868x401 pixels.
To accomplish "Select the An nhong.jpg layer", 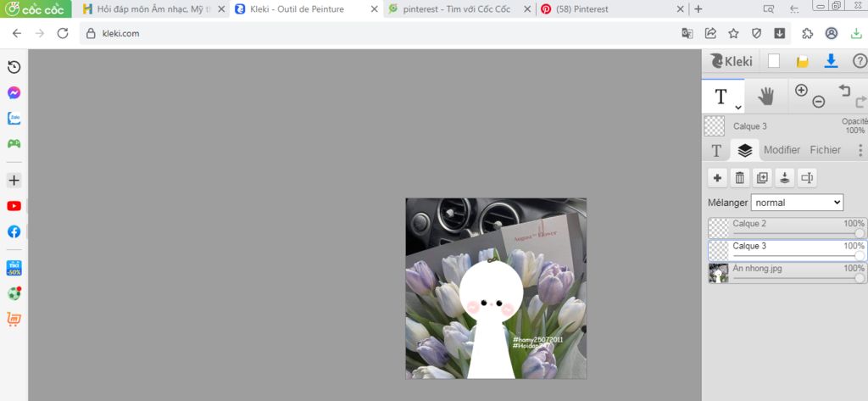I will pyautogui.click(x=787, y=273).
